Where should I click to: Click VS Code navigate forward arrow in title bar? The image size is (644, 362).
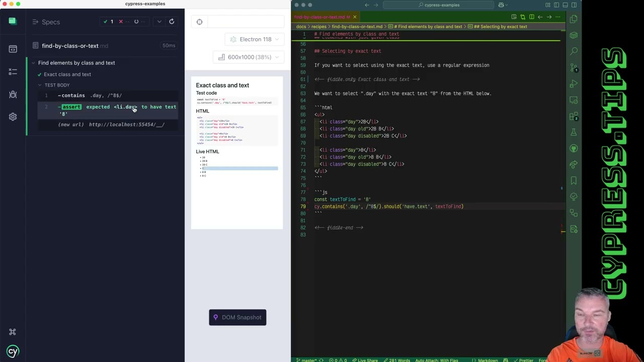click(x=376, y=5)
